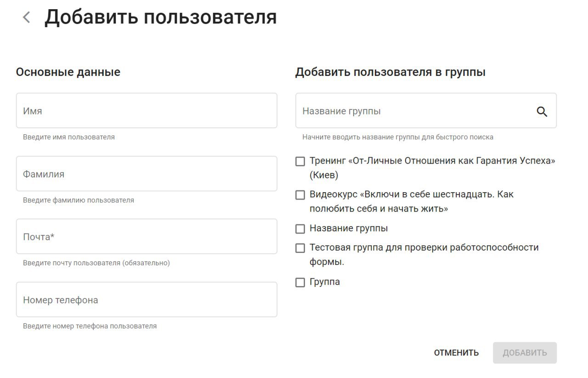Click into the Фамилия field
This screenshot has width=588, height=378.
click(147, 174)
